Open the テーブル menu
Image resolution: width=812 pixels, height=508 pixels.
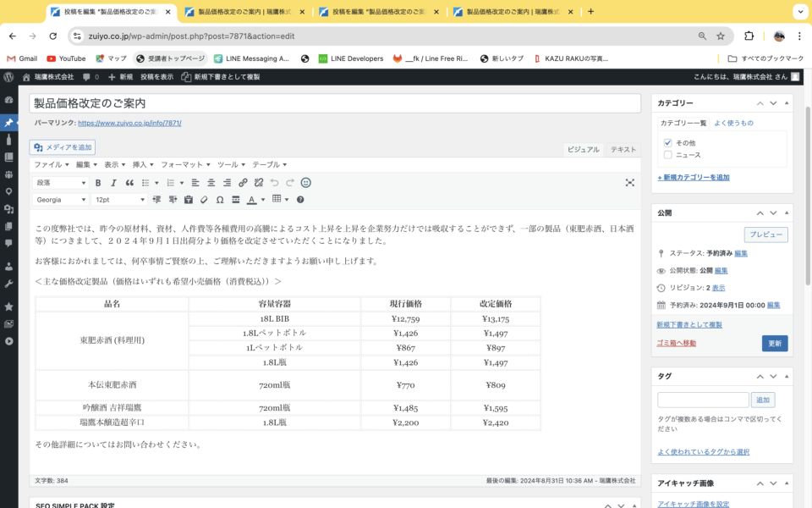pos(269,164)
